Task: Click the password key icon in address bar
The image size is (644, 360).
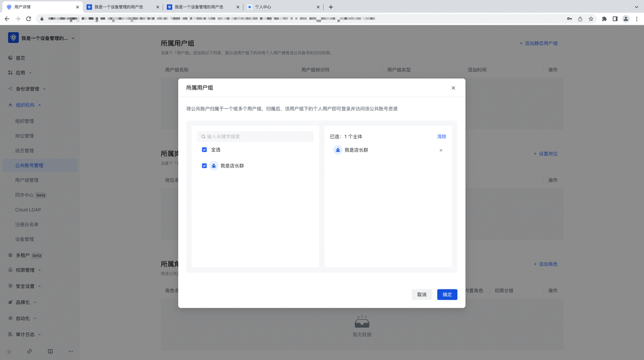Action: [x=569, y=19]
